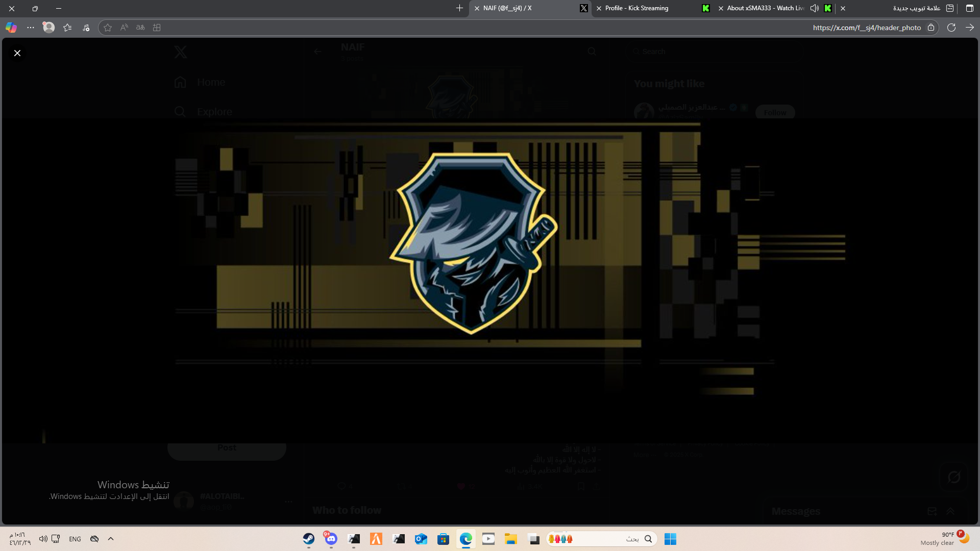Click the translate page icon
Viewport: 980px width, 551px height.
pos(140,28)
